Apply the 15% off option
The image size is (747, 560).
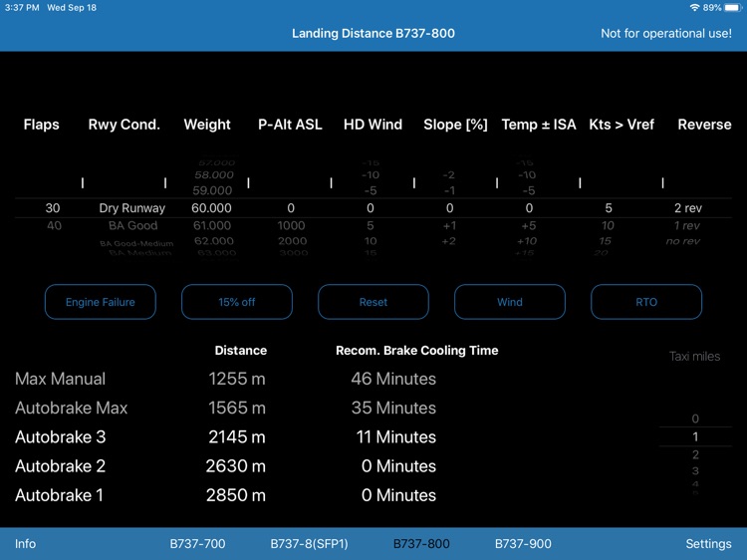click(x=237, y=302)
